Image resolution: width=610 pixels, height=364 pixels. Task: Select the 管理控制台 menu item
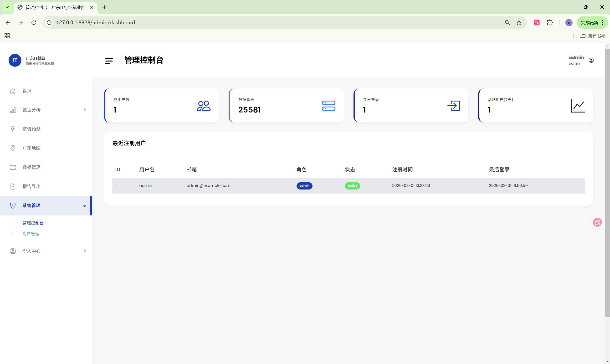[33, 223]
